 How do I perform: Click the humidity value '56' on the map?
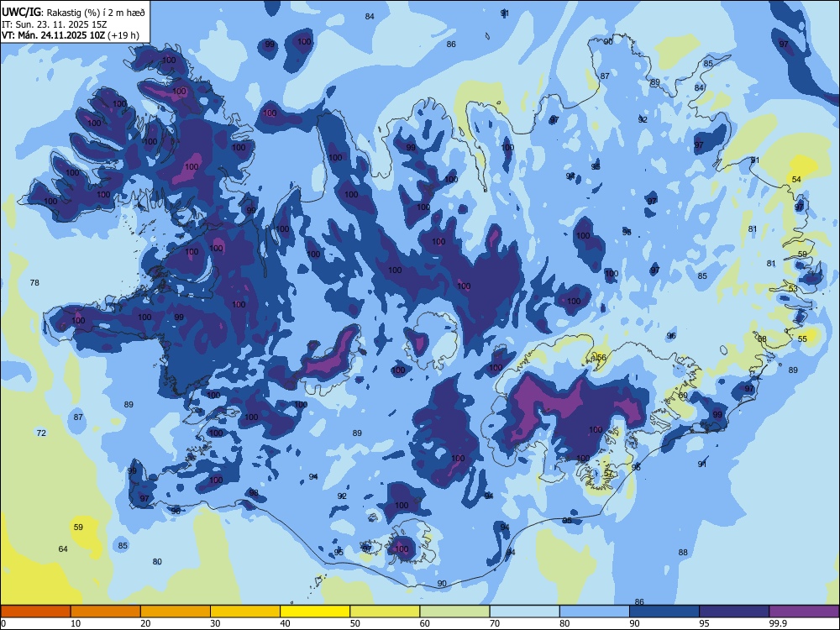(x=601, y=357)
